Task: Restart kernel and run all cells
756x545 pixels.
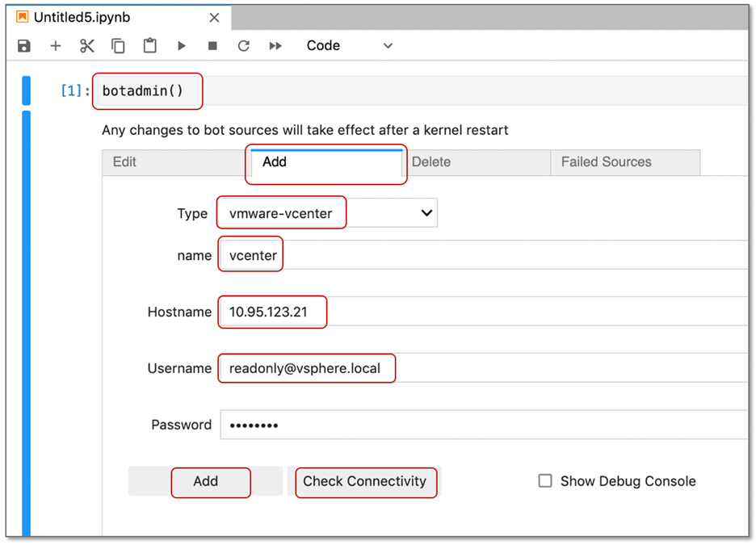Action: pyautogui.click(x=275, y=45)
